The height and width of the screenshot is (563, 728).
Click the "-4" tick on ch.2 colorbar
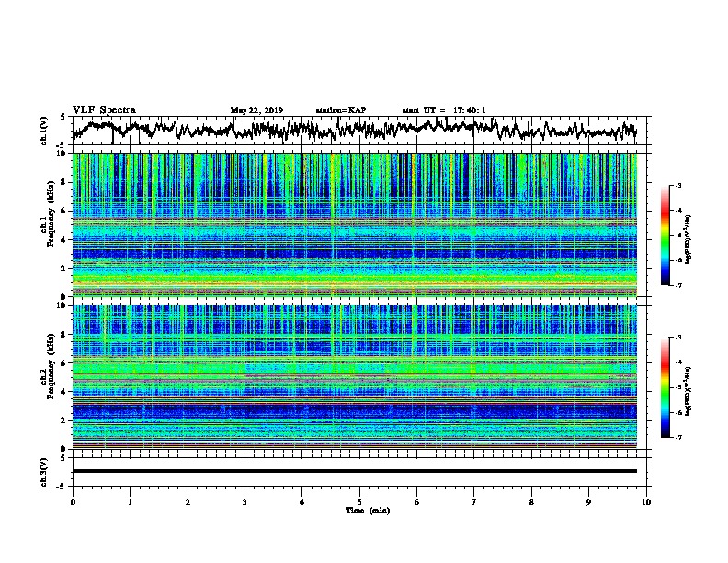pos(677,362)
